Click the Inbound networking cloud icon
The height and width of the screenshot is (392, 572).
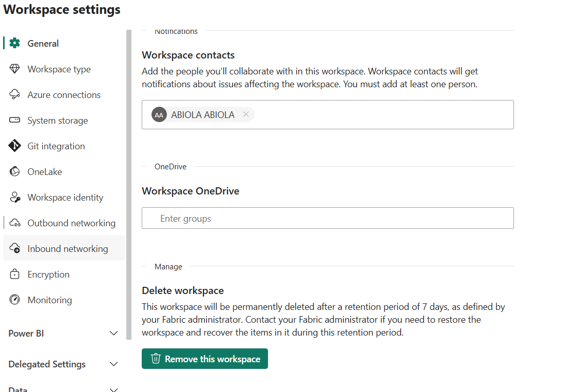click(x=15, y=249)
